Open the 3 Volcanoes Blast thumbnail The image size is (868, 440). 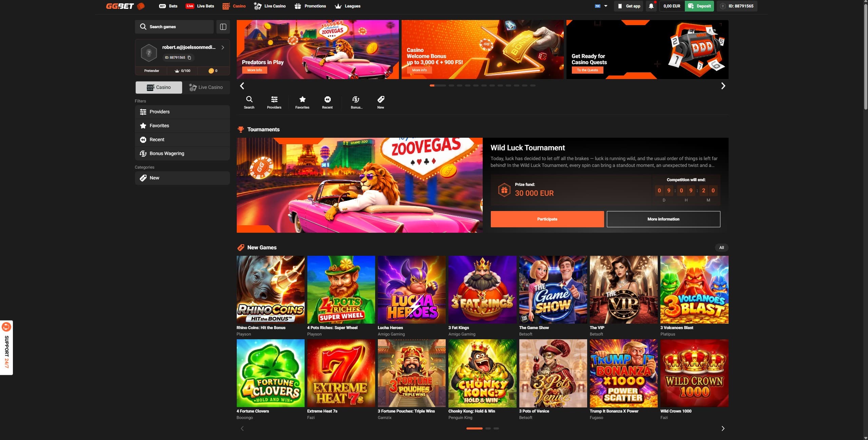pyautogui.click(x=694, y=290)
